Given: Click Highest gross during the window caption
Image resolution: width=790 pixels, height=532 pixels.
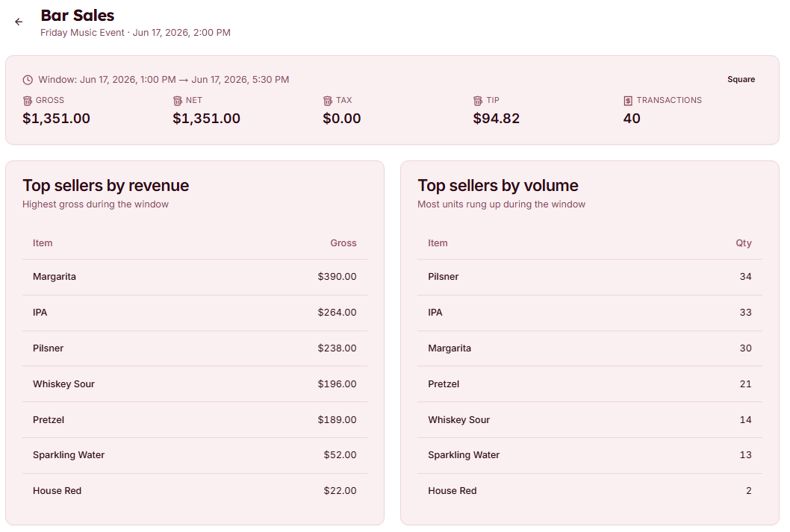Looking at the screenshot, I should (x=96, y=204).
